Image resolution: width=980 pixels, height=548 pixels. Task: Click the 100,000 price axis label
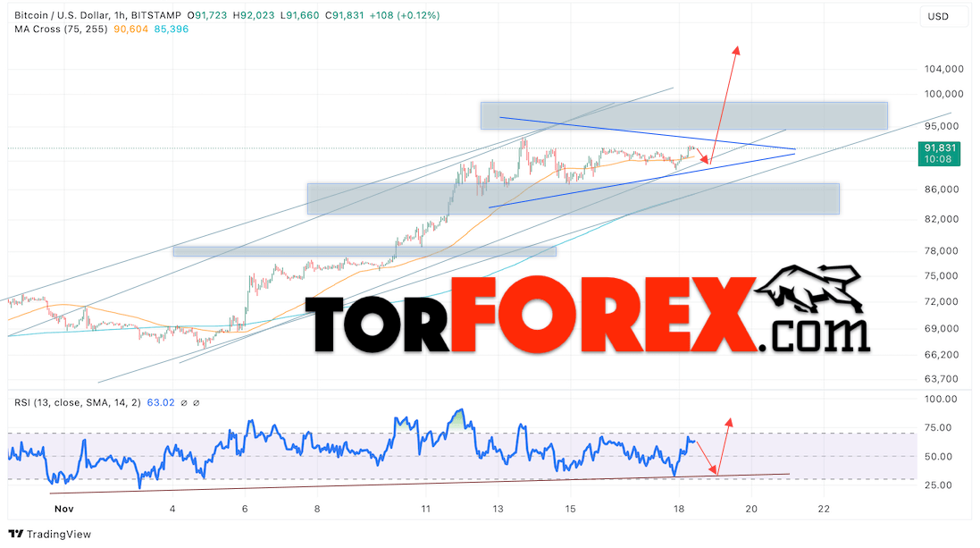[943, 94]
